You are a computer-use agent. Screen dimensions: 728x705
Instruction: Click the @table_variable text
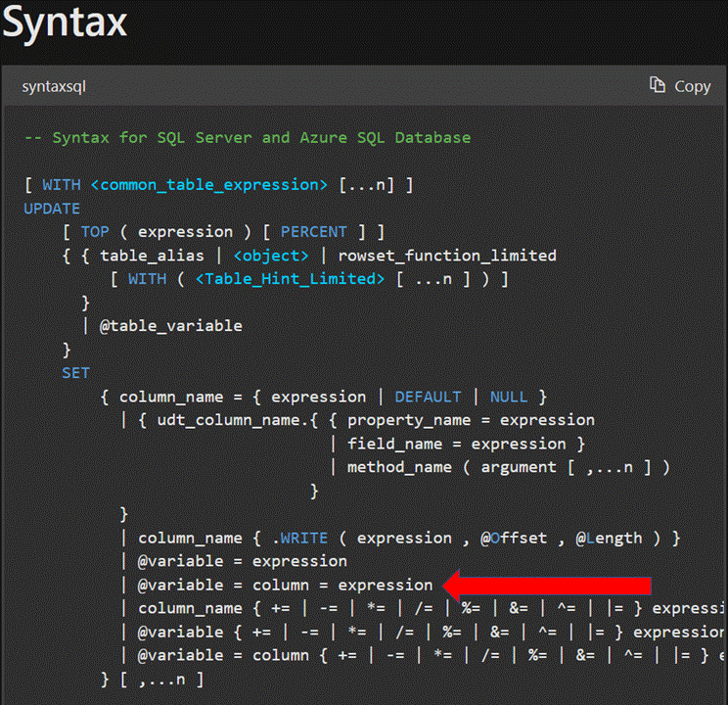171,326
